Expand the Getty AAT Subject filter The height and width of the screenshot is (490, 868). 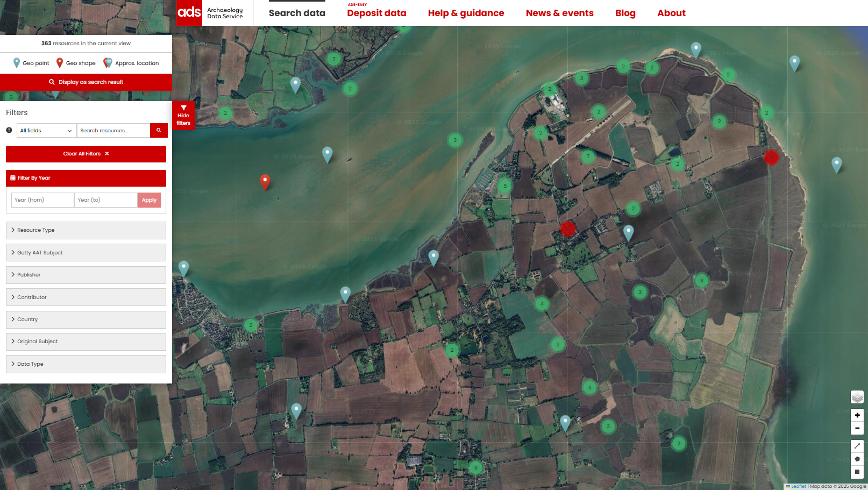[x=86, y=252]
